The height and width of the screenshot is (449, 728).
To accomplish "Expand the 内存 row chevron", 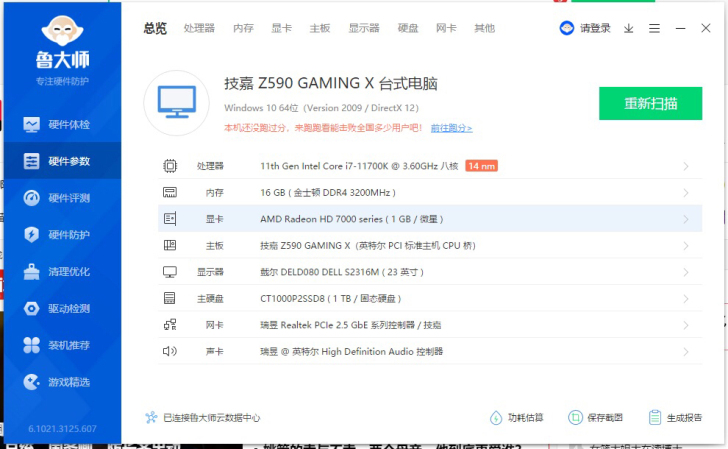I will pos(686,193).
